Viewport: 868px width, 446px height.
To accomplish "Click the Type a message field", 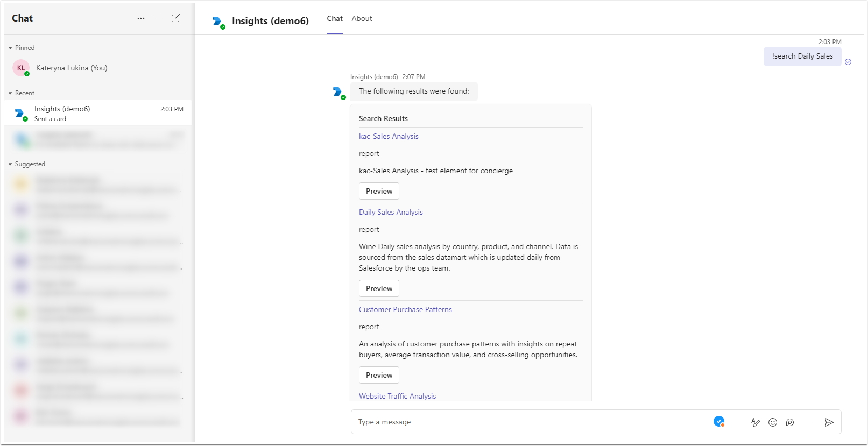I will click(x=527, y=422).
